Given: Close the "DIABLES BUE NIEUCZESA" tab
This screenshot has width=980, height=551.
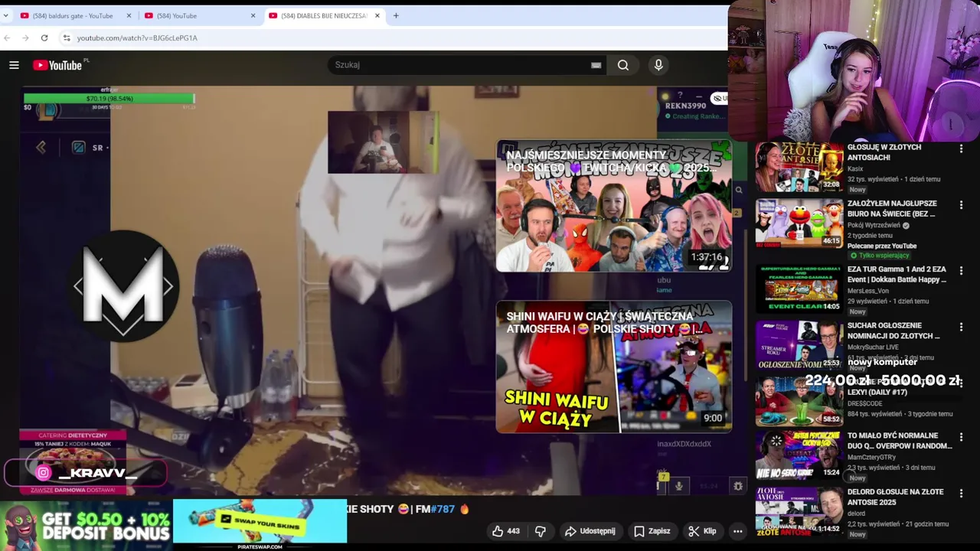Looking at the screenshot, I should 377,15.
